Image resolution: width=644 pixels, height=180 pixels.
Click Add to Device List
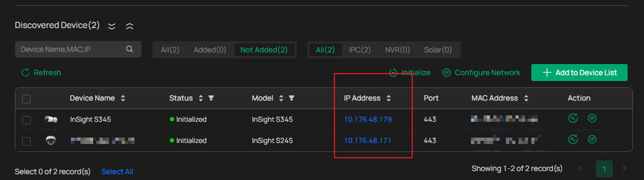point(579,73)
